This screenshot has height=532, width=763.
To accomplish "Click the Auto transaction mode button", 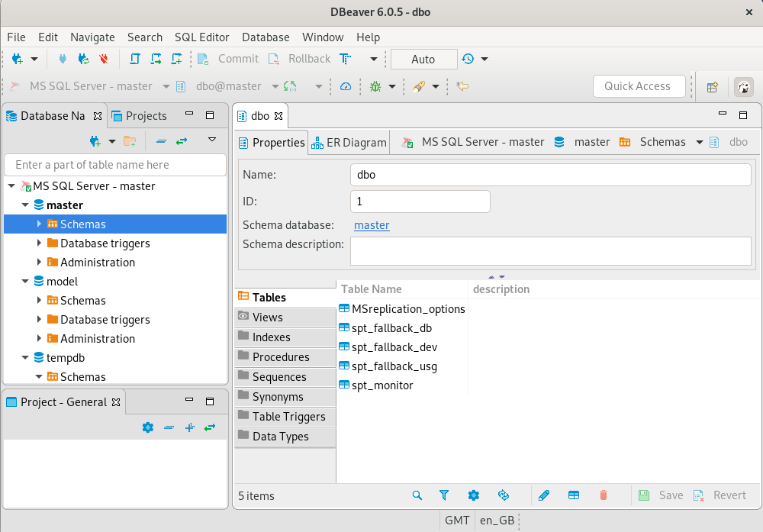I will (423, 60).
